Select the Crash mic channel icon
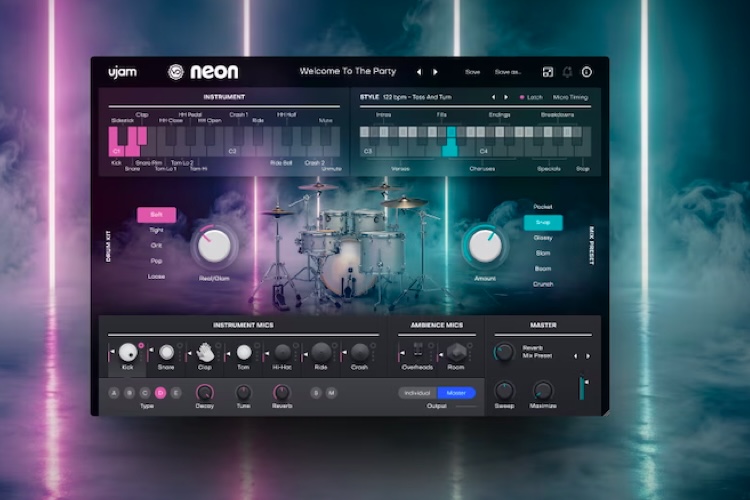This screenshot has width=750, height=500. pyautogui.click(x=359, y=353)
